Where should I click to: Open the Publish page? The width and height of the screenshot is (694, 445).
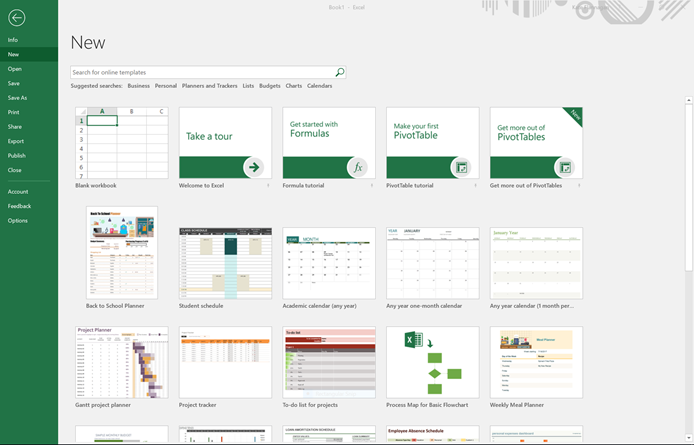coord(29,156)
